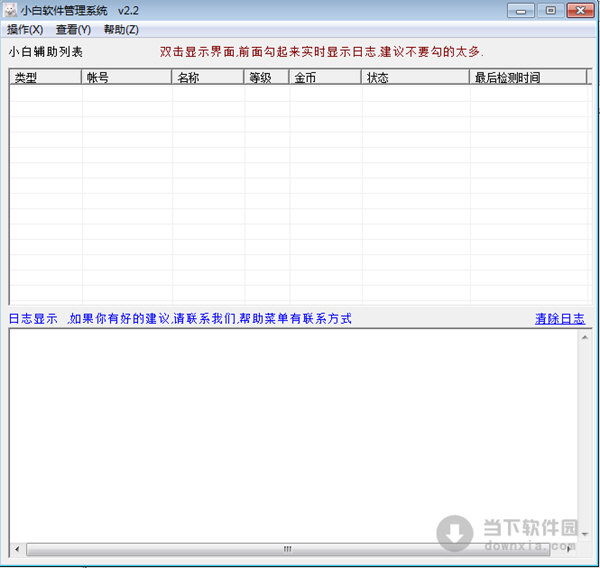
Task: Open the 帮助(Z) menu
Action: coord(121,30)
